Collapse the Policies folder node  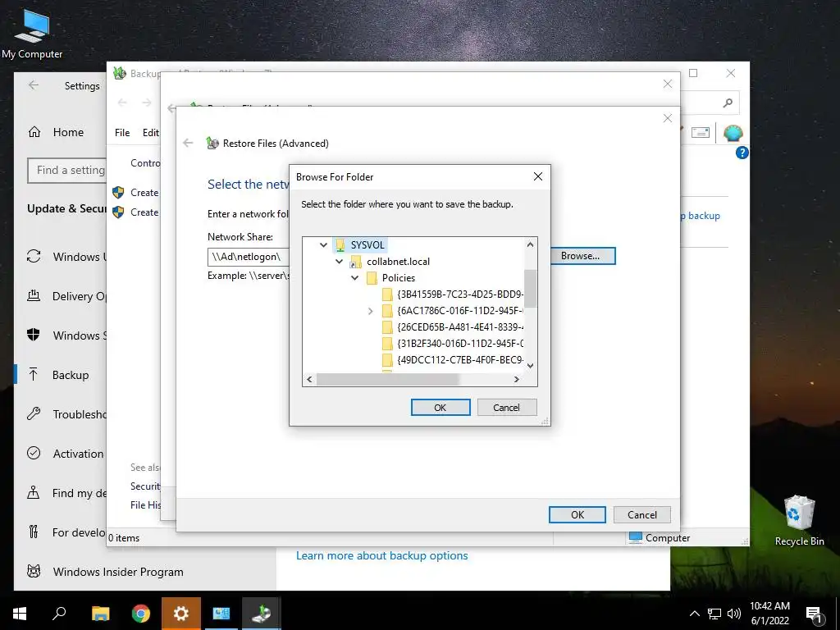coord(354,277)
